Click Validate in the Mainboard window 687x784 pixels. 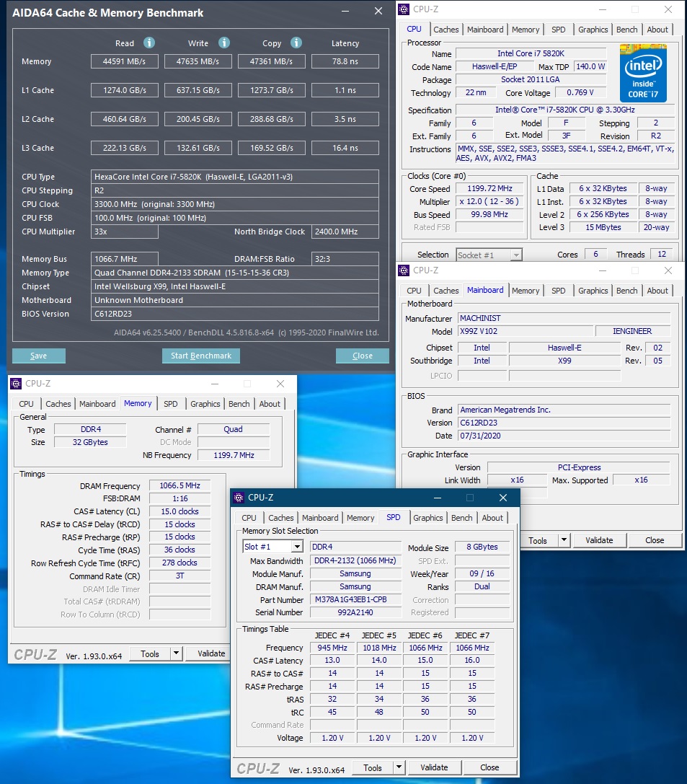[599, 540]
